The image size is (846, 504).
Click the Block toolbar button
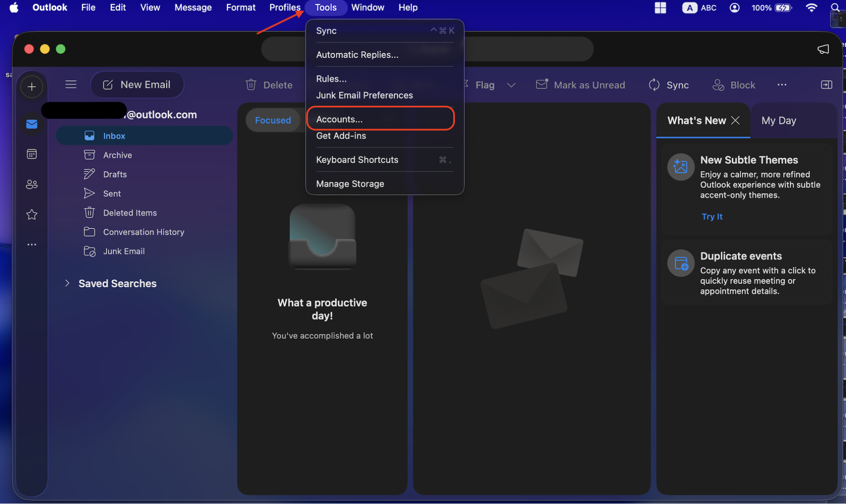pyautogui.click(x=733, y=85)
